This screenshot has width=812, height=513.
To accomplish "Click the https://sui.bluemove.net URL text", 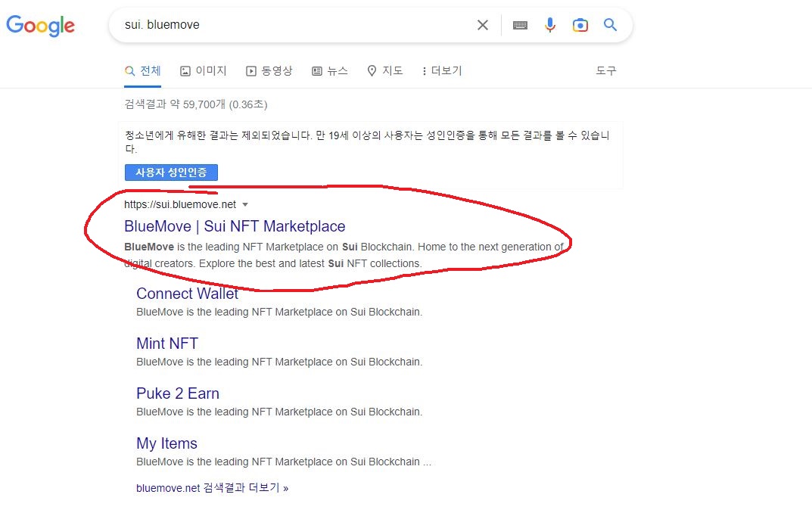I will tap(179, 204).
